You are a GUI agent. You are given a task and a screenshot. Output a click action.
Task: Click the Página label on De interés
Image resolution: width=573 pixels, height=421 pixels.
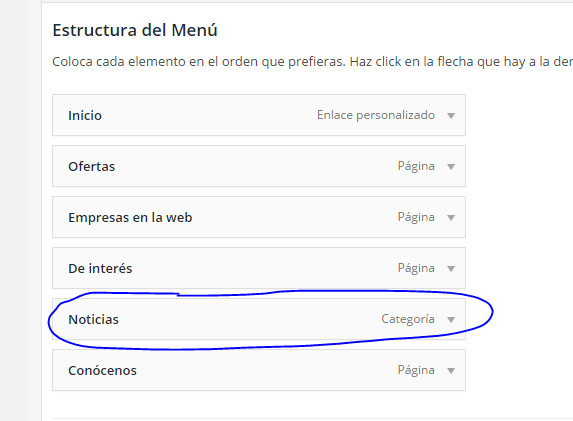(416, 268)
